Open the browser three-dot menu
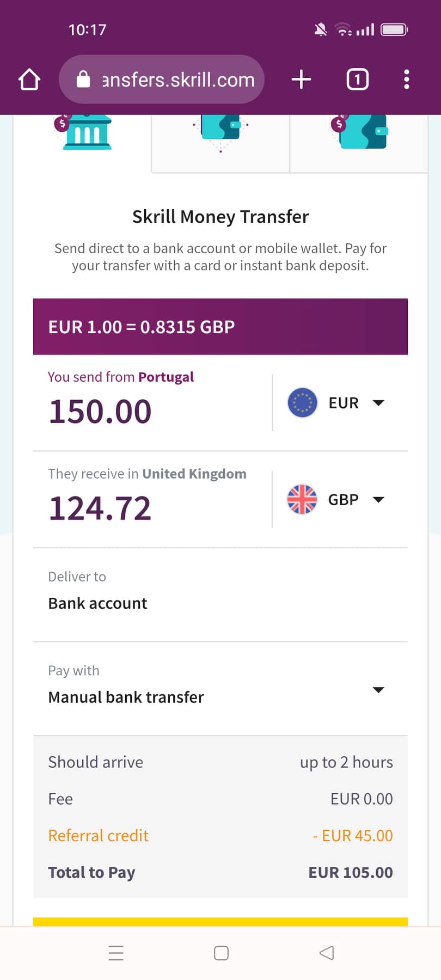This screenshot has height=980, width=441. click(x=406, y=79)
